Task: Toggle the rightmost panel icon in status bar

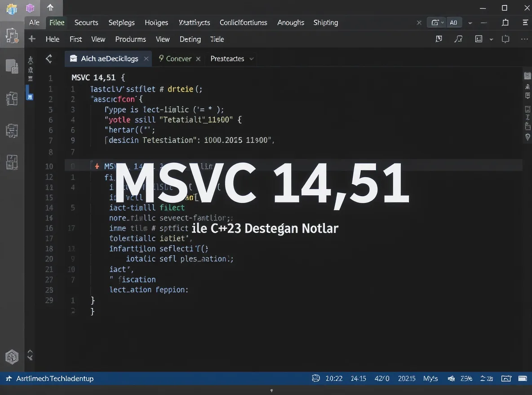Action: click(x=523, y=378)
